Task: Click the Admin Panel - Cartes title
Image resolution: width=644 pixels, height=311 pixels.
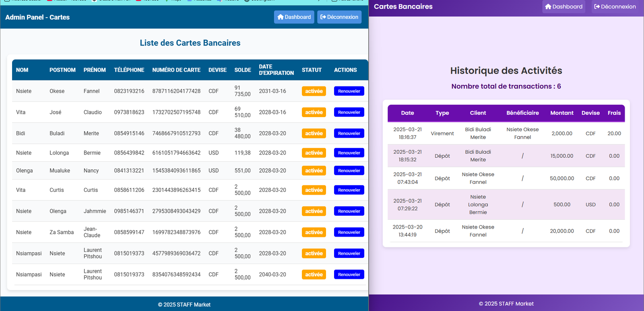Action: (x=37, y=17)
